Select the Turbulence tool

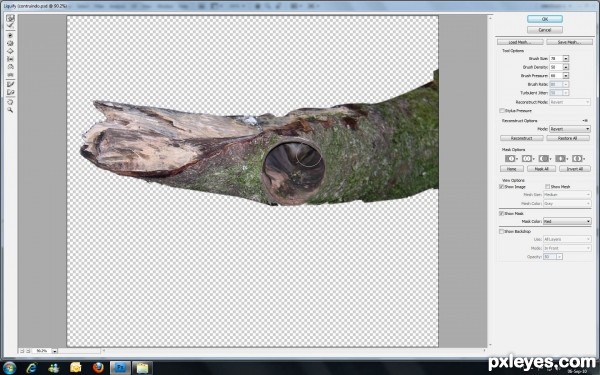pyautogui.click(x=10, y=74)
